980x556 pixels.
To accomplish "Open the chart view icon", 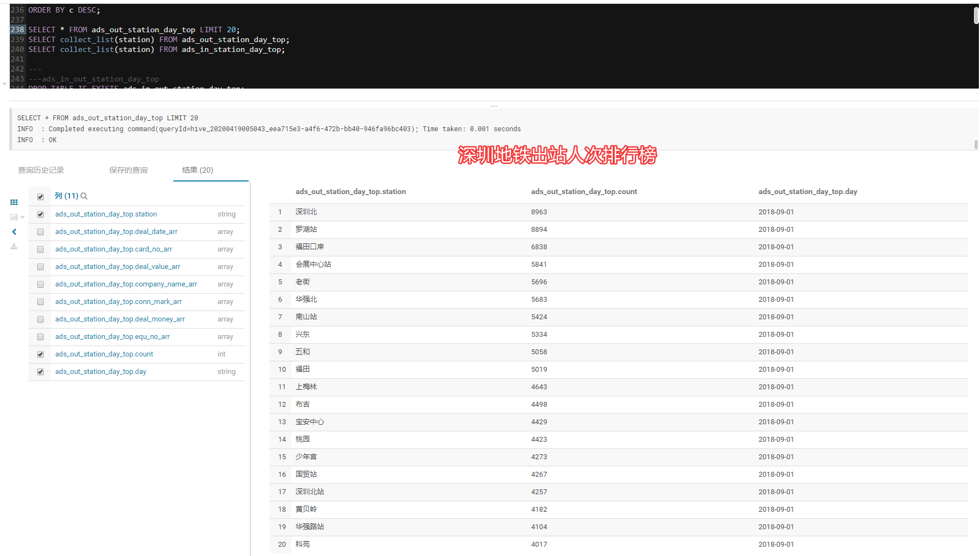I will pyautogui.click(x=14, y=217).
